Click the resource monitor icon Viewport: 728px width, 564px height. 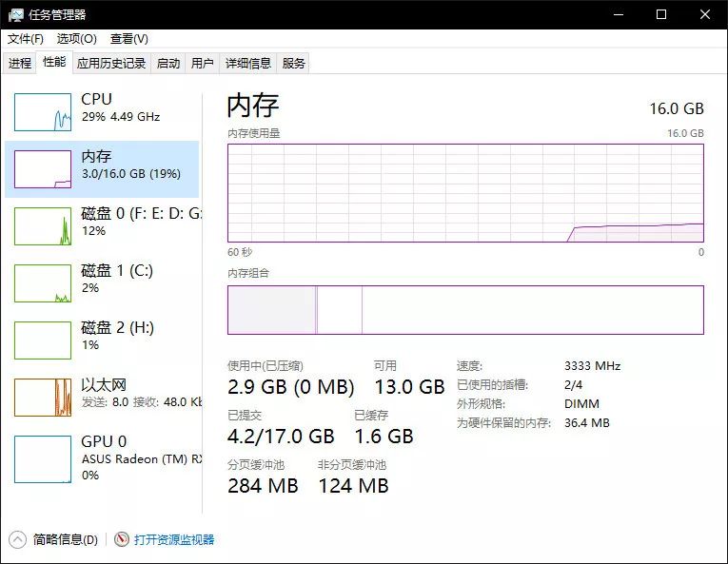pyautogui.click(x=121, y=539)
